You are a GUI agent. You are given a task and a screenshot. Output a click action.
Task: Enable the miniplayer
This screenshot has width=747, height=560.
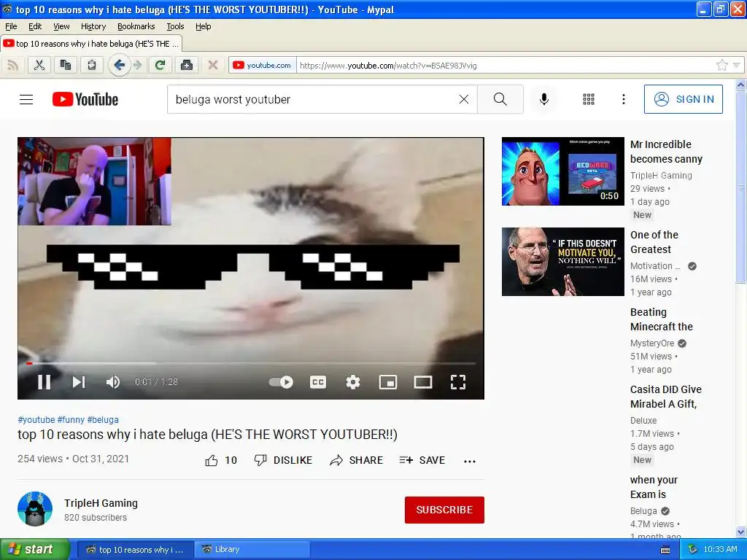[x=388, y=381]
